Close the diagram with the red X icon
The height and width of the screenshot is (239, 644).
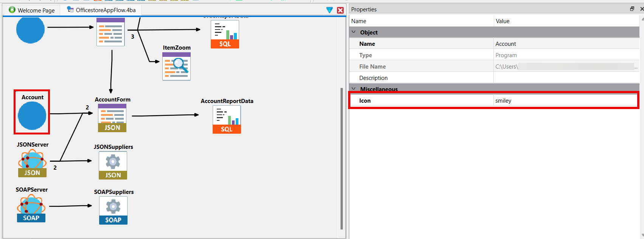click(341, 10)
